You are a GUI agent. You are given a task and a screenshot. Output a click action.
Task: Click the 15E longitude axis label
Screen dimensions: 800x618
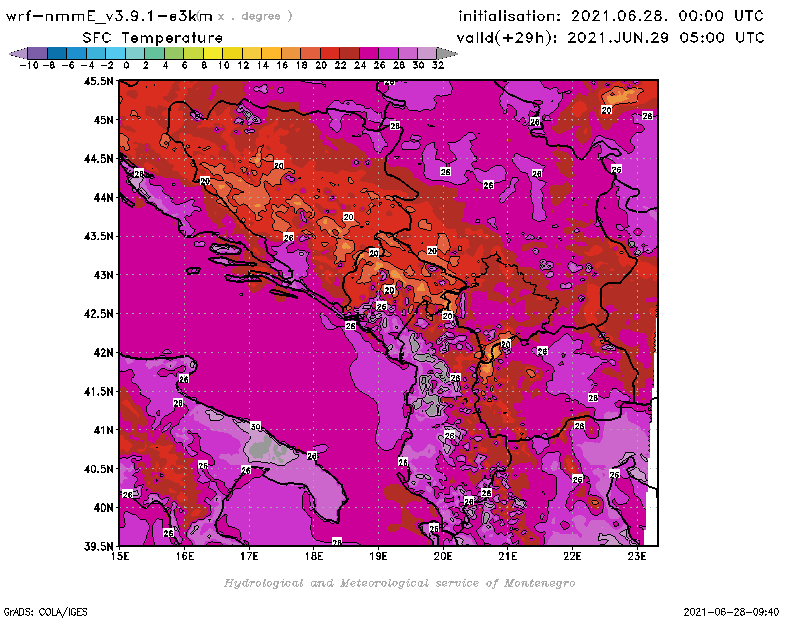click(x=120, y=556)
